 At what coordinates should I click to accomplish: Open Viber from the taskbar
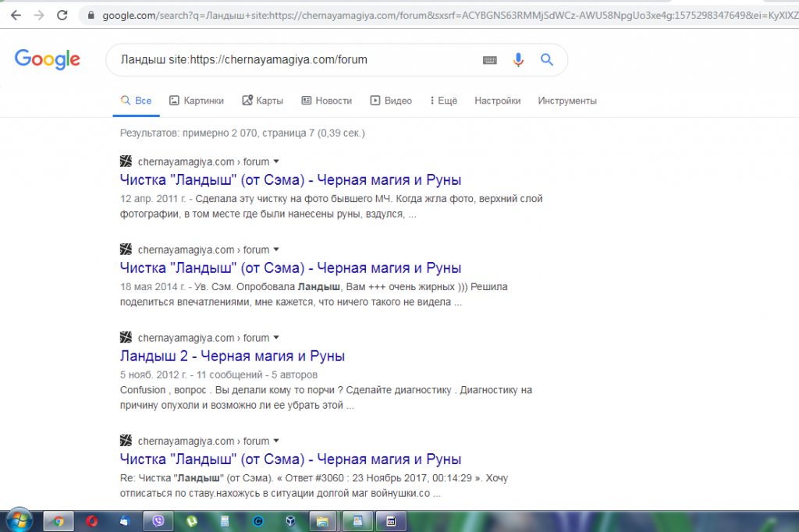point(158,521)
